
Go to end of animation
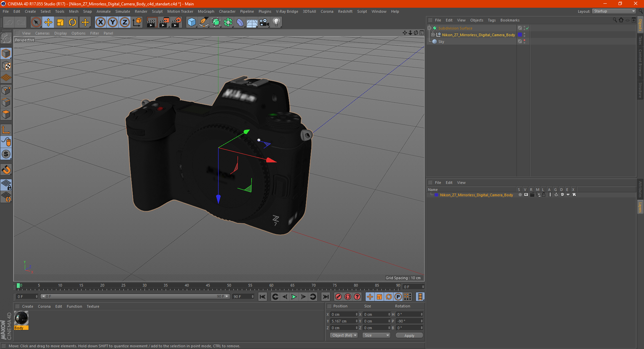coord(325,297)
